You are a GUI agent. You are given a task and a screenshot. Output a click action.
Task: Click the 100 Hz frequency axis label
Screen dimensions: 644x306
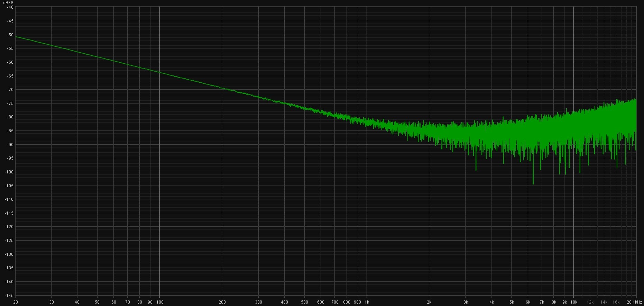(160, 302)
